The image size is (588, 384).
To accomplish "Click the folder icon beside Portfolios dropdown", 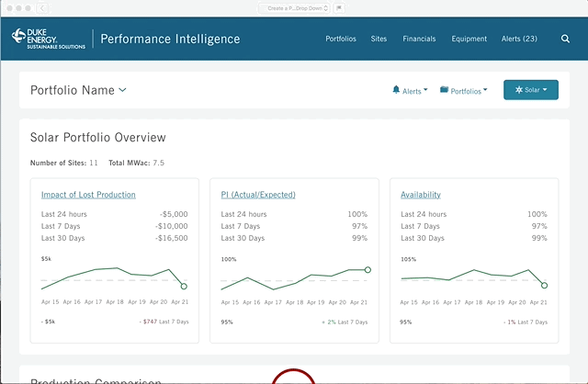I will [444, 89].
